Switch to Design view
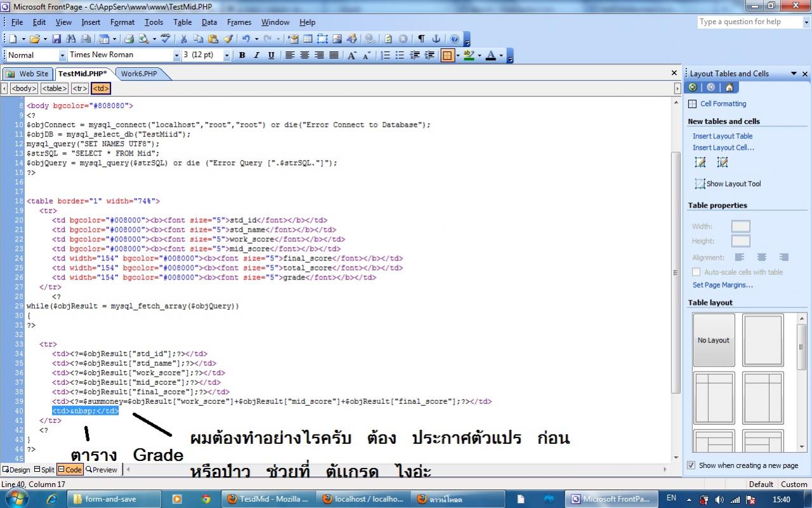Viewport: 812px width, 508px height. (16, 470)
